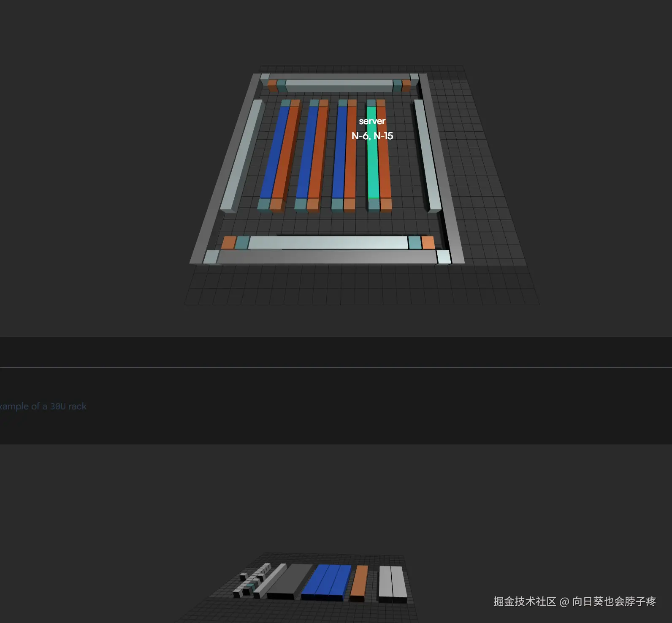
Task: Select the white corner cube at front right
Action: coord(443,257)
